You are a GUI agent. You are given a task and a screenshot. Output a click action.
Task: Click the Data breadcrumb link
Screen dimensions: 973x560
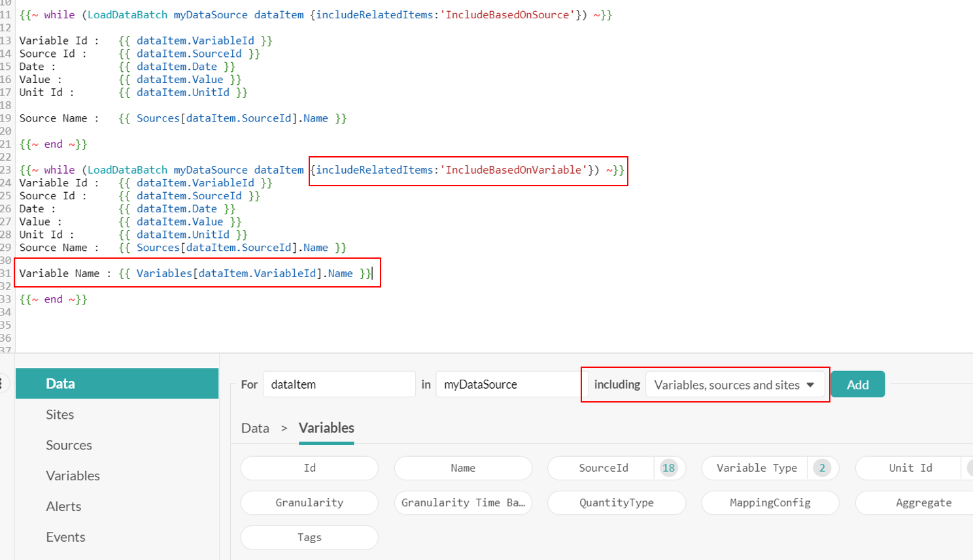[255, 428]
